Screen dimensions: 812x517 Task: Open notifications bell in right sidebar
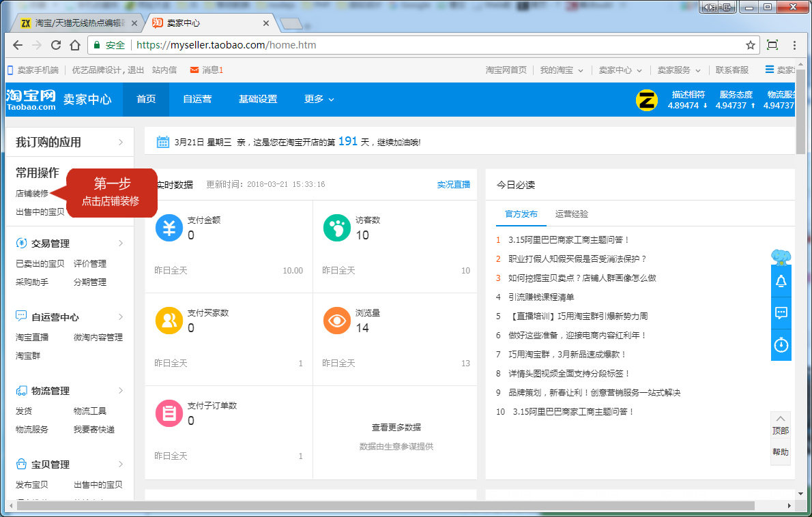[781, 281]
